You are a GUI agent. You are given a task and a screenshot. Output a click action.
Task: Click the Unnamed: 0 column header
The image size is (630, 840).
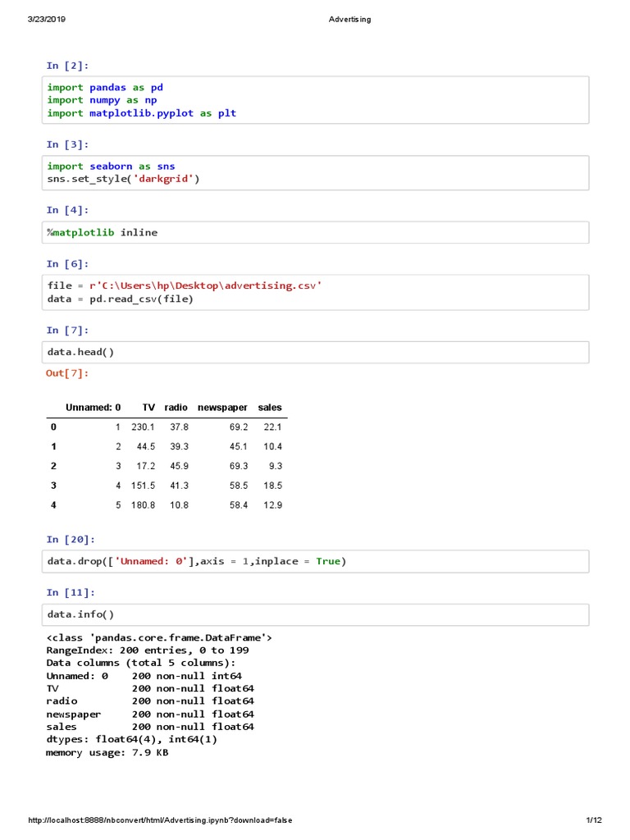click(94, 408)
